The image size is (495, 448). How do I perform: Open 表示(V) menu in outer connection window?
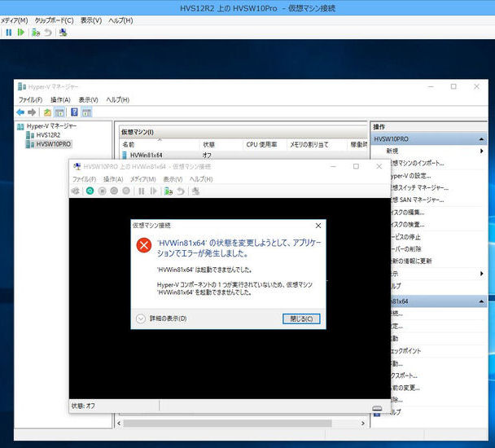coord(91,20)
